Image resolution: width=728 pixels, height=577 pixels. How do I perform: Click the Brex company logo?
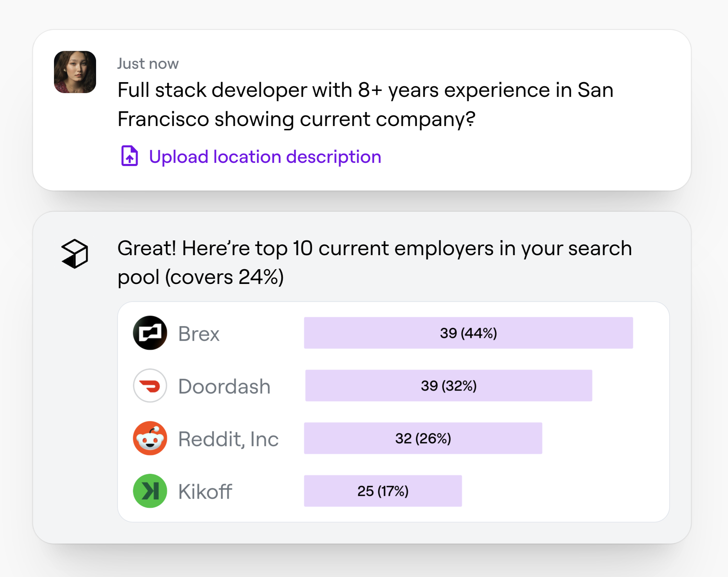click(150, 333)
